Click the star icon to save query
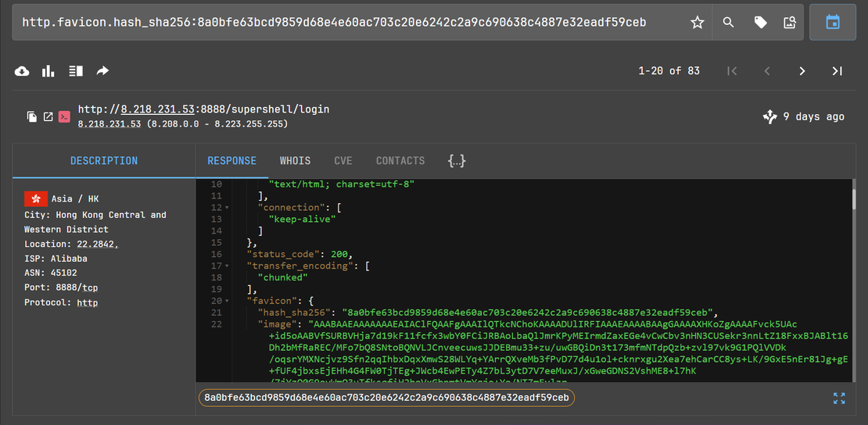 coord(698,23)
